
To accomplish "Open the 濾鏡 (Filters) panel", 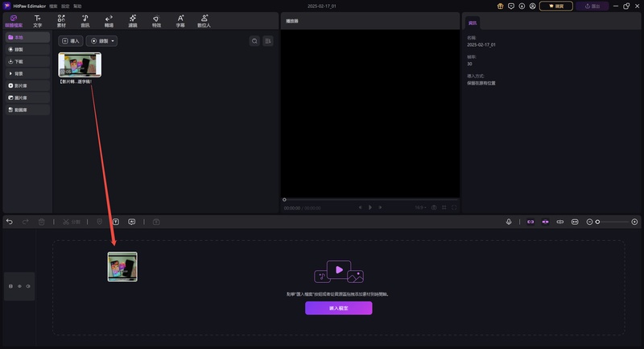I will (x=132, y=20).
